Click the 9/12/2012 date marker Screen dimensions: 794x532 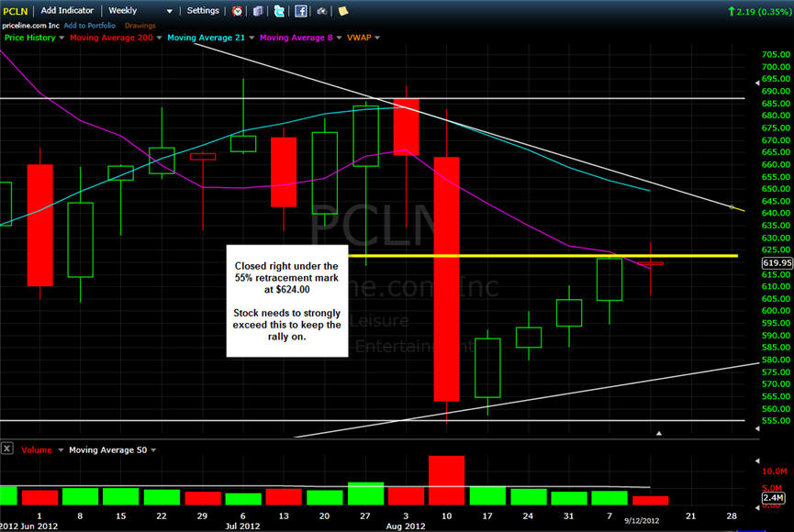click(642, 520)
